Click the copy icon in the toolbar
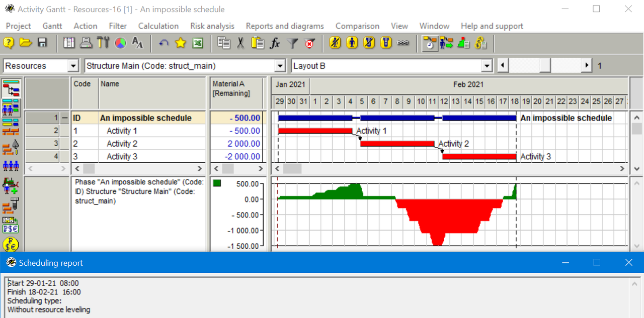This screenshot has height=318, width=644. click(x=224, y=43)
